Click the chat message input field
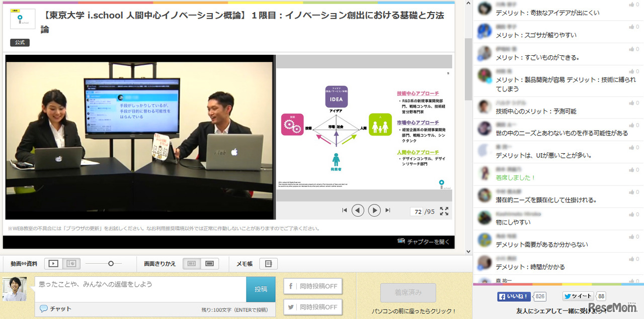 pos(140,289)
